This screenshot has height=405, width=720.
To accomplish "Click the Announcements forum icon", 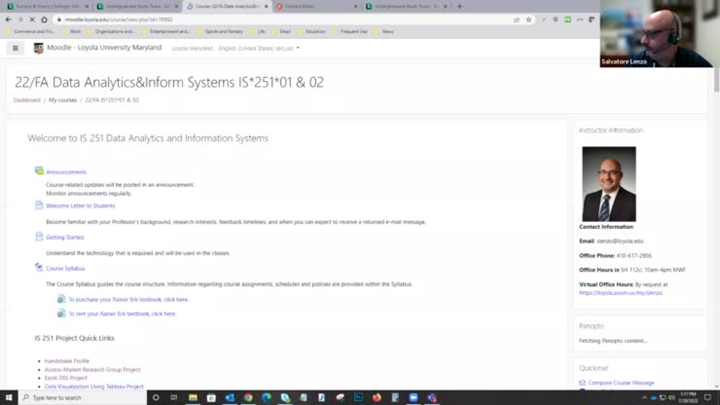I will 39,172.
